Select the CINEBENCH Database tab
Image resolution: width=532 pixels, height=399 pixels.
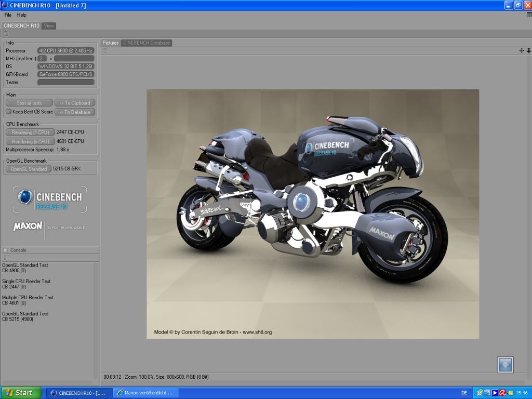(x=146, y=43)
